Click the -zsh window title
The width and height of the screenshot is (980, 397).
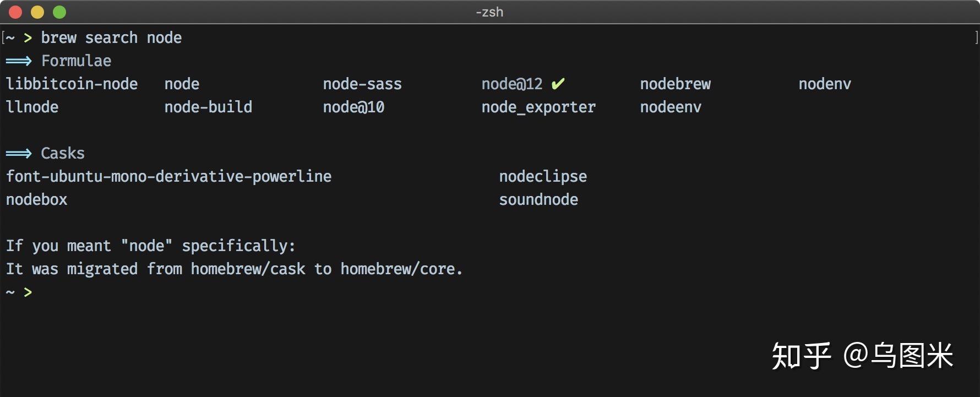(489, 12)
